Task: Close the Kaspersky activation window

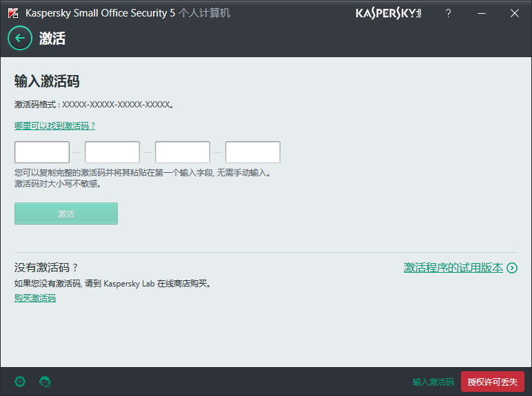Action: click(x=515, y=13)
